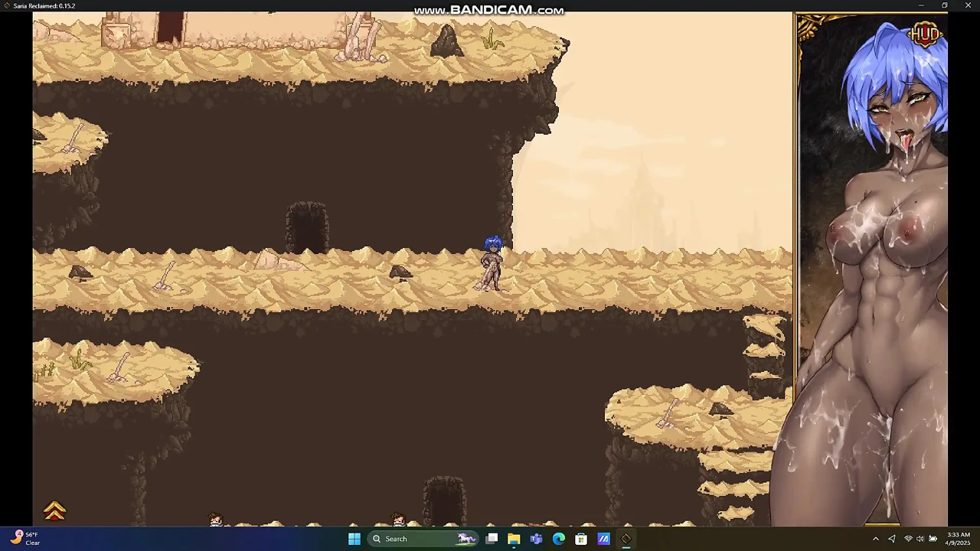Click the location arrow tray icon

(x=892, y=539)
